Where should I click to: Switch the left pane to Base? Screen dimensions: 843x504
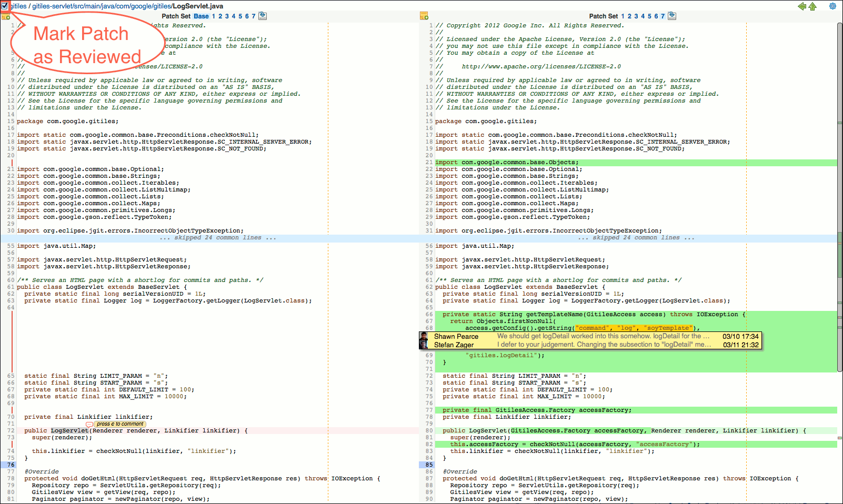click(x=200, y=16)
